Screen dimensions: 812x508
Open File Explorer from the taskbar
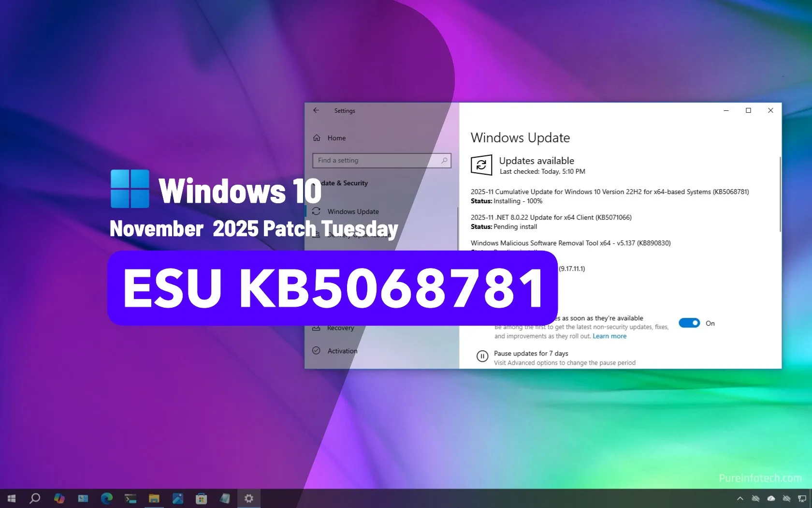[x=154, y=498]
